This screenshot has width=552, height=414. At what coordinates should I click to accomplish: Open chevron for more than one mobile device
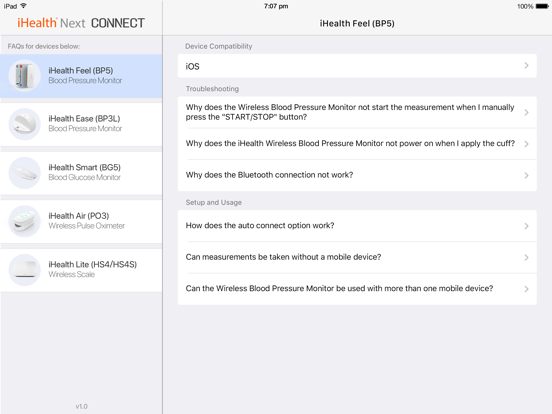pos(526,289)
